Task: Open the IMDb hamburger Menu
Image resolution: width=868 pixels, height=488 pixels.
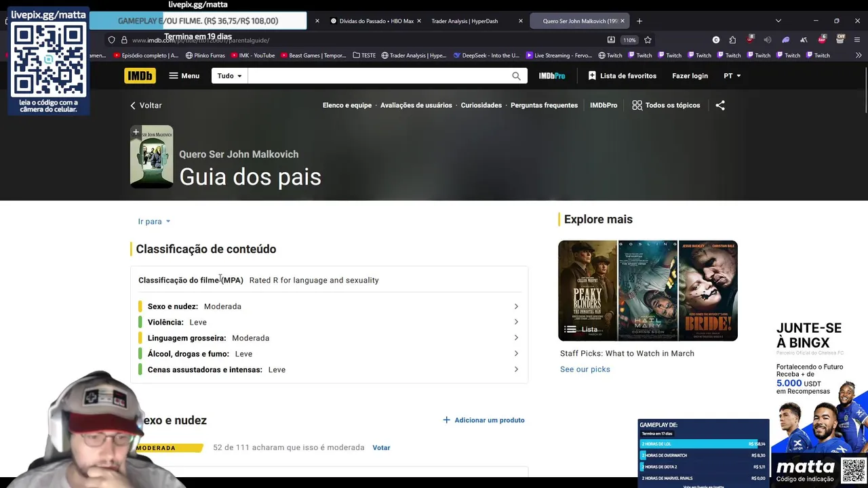Action: (x=184, y=76)
